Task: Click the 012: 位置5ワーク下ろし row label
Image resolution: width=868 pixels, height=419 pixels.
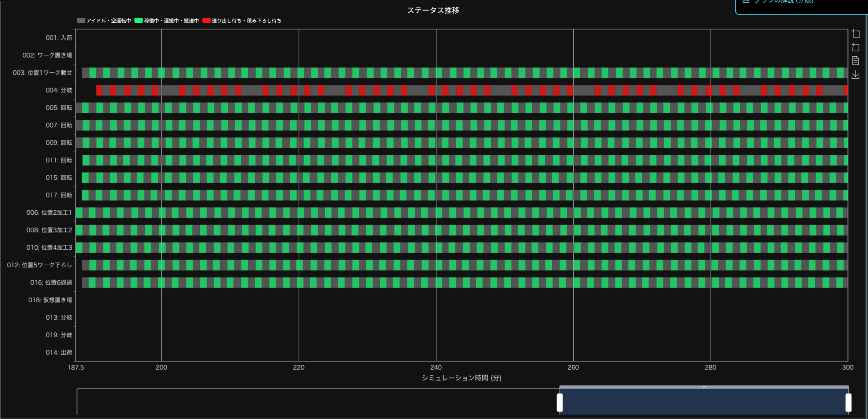Action: pos(39,265)
